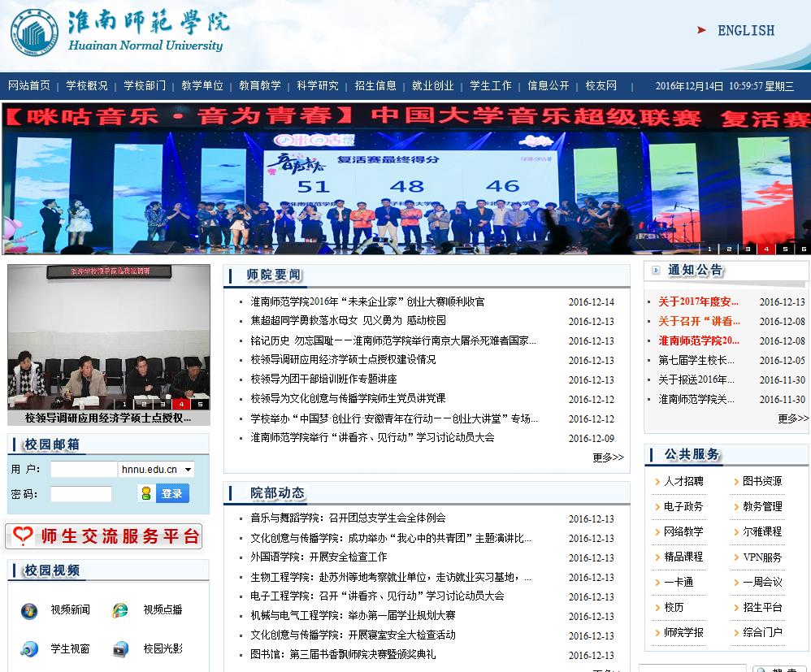This screenshot has height=672, width=811.
Task: Click the heart icon on 师生交流服务平台 banner
Action: [x=23, y=535]
